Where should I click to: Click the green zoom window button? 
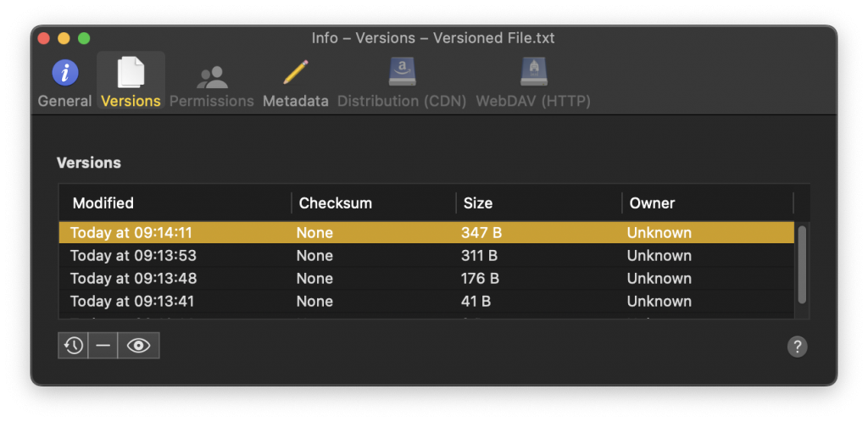tap(84, 38)
